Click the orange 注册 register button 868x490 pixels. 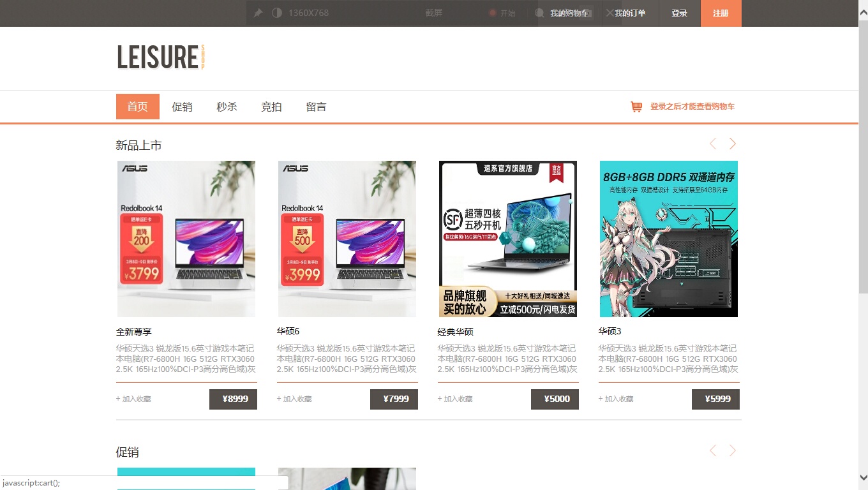[721, 13]
